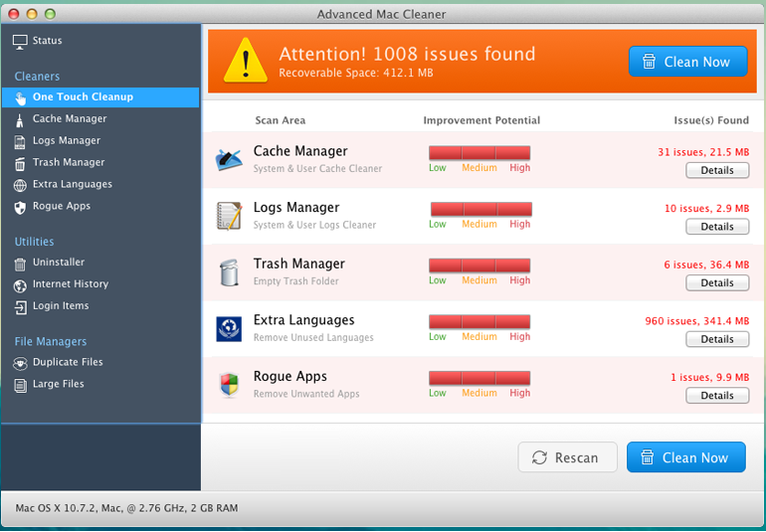Click the Rogue Apps colored shield icon
This screenshot has width=766, height=532.
(229, 385)
